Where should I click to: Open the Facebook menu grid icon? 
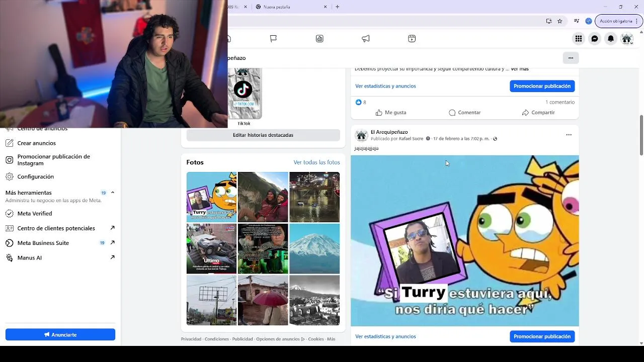tap(579, 39)
